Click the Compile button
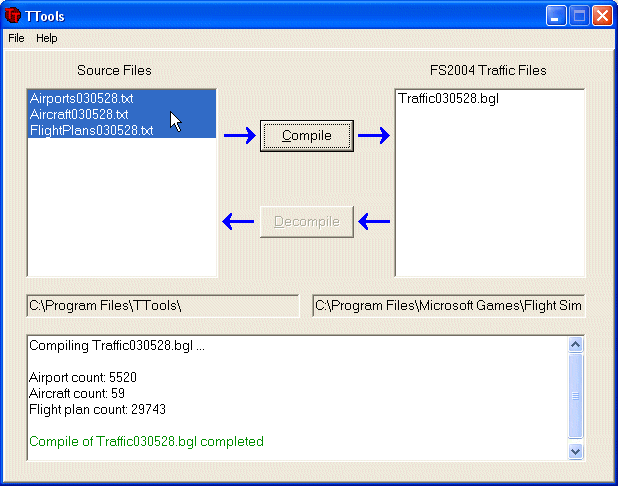 (307, 136)
